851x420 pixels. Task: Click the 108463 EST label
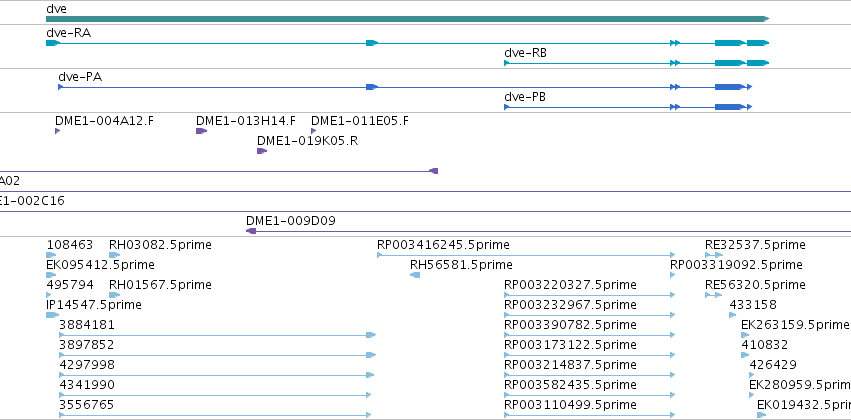point(69,245)
